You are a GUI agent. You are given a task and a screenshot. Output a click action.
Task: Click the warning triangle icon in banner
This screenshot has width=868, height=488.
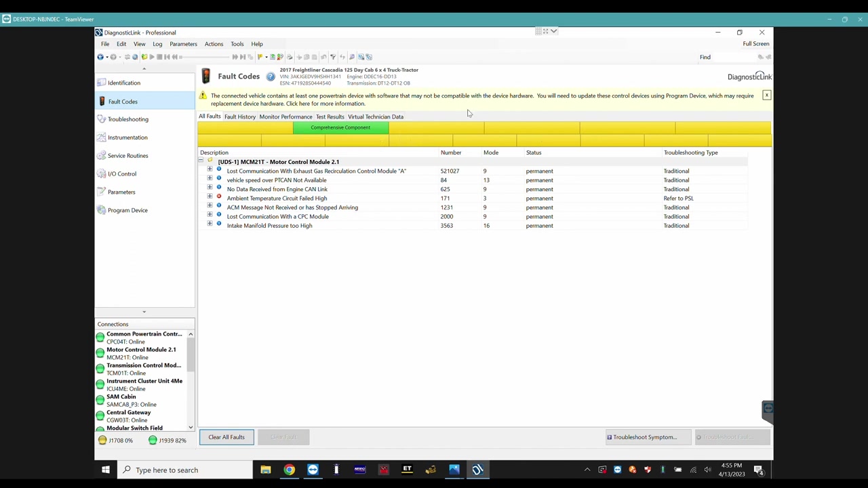pos(203,96)
